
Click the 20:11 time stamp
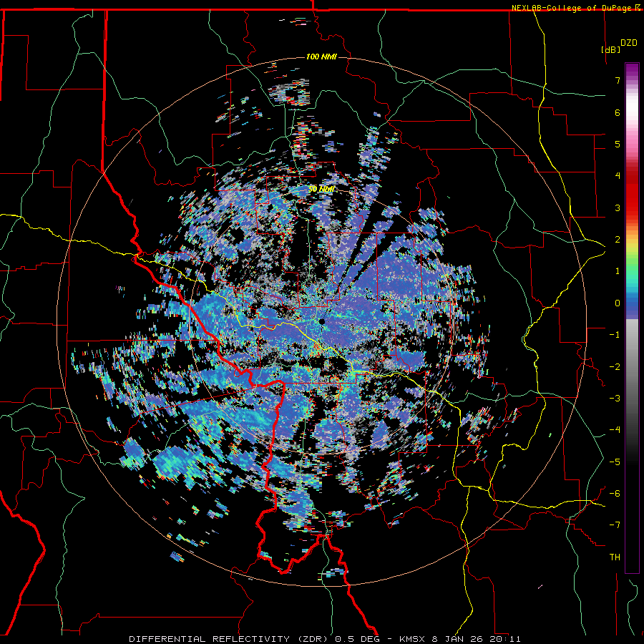507,639
